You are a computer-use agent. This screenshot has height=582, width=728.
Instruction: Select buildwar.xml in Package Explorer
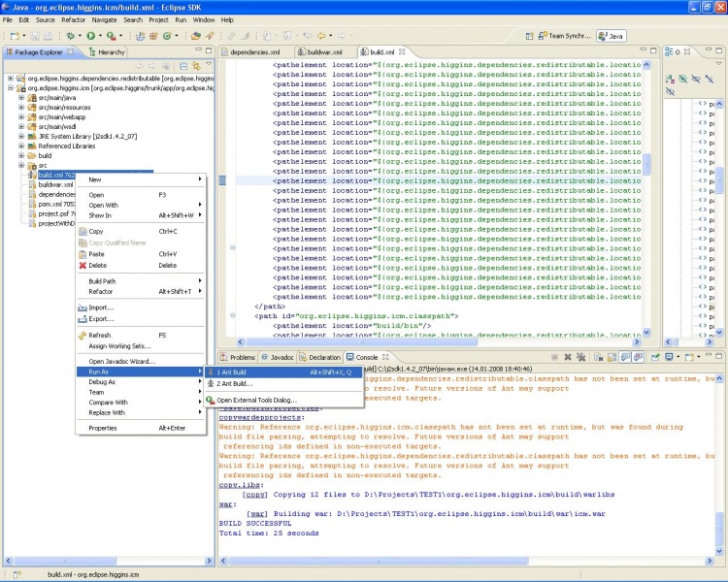pyautogui.click(x=55, y=184)
